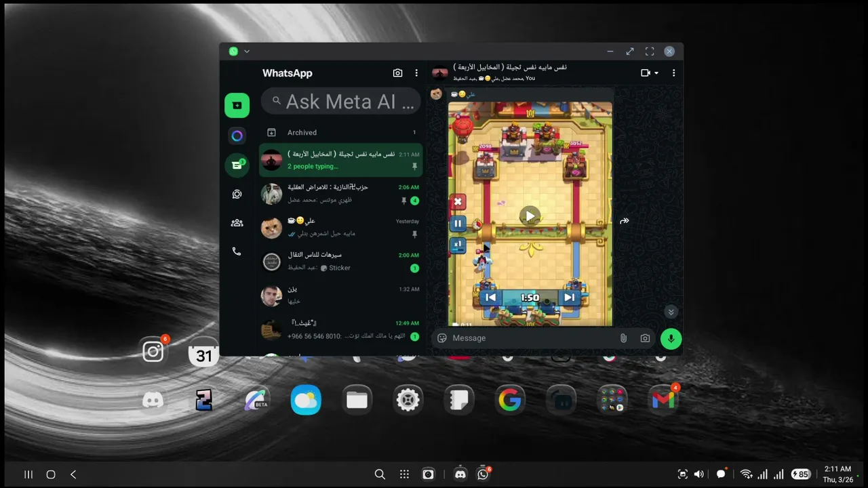Open Gmail from the dock
The height and width of the screenshot is (488, 868).
coord(663,401)
